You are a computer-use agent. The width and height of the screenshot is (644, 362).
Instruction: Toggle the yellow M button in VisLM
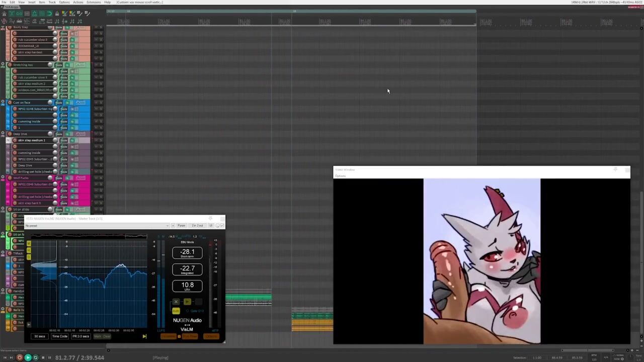tap(28, 243)
